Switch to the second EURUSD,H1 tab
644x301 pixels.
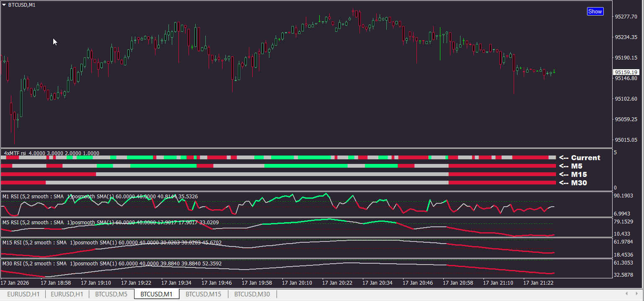point(67,294)
